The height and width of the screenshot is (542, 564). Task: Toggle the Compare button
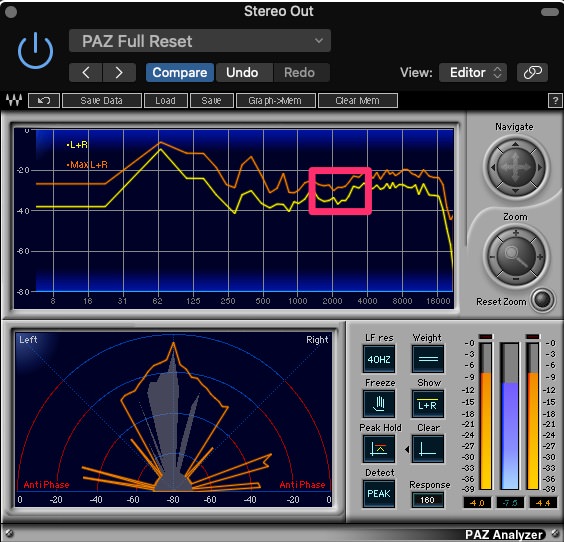(x=180, y=73)
